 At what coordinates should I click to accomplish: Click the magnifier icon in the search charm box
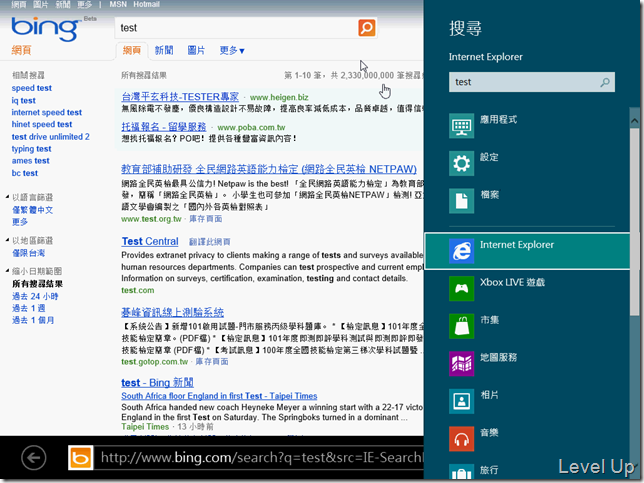click(x=605, y=82)
